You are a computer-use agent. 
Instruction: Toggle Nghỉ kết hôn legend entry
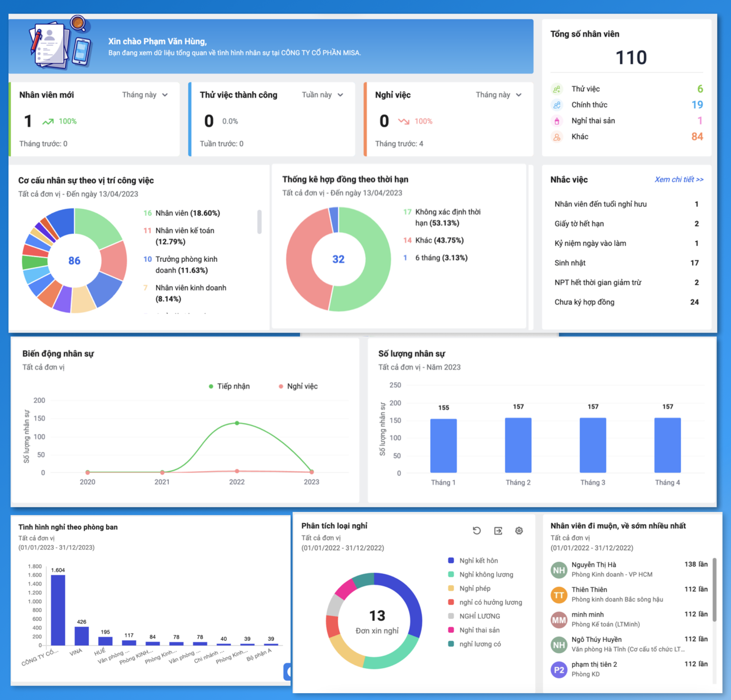coord(473,560)
